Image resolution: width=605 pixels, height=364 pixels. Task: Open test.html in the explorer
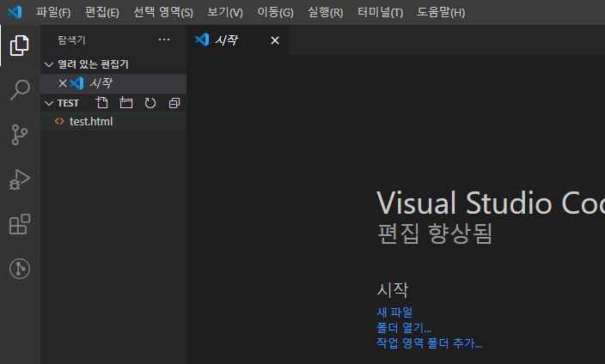pyautogui.click(x=113, y=121)
